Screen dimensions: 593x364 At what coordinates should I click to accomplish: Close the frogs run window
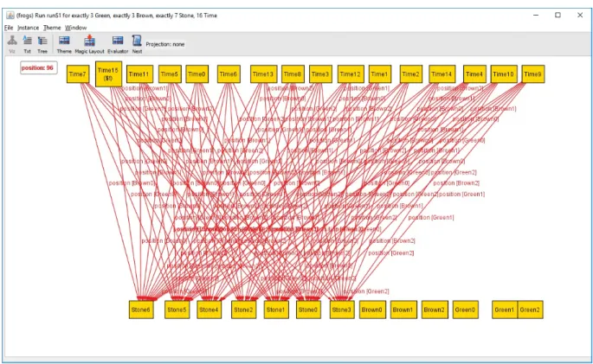(x=580, y=15)
